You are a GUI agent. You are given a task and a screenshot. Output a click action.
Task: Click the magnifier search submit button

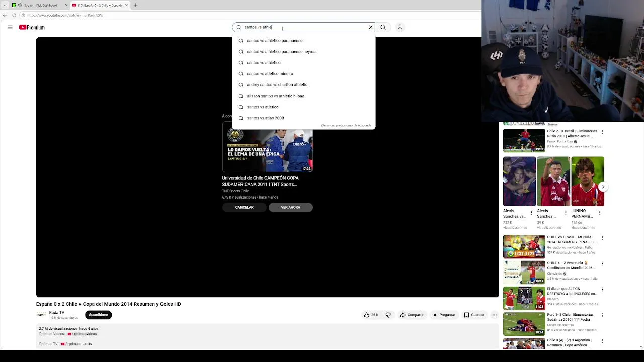(x=383, y=27)
